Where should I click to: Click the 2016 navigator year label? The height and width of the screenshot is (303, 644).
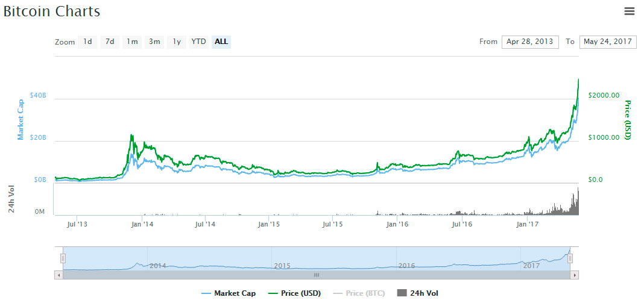pos(406,266)
